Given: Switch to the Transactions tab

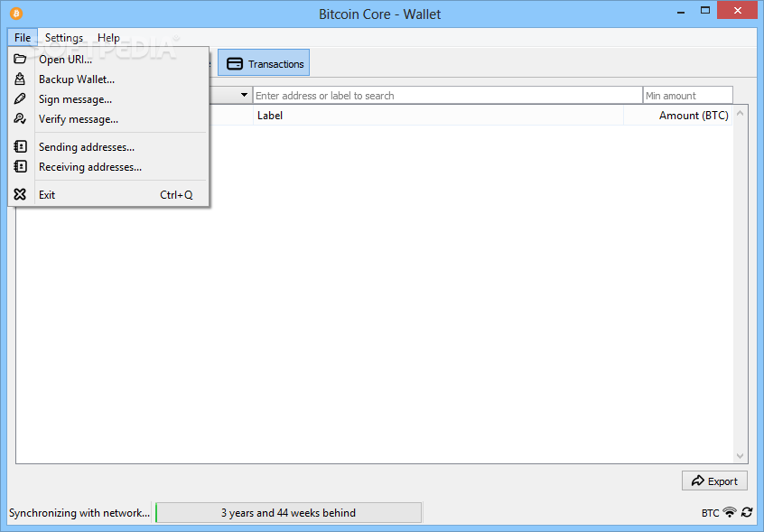Looking at the screenshot, I should 264,63.
